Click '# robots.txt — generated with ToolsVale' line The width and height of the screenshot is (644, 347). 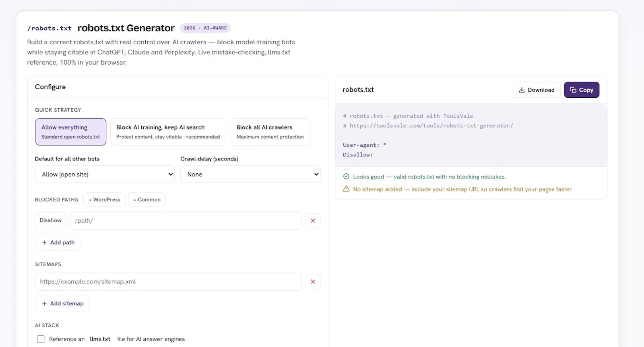pyautogui.click(x=408, y=116)
